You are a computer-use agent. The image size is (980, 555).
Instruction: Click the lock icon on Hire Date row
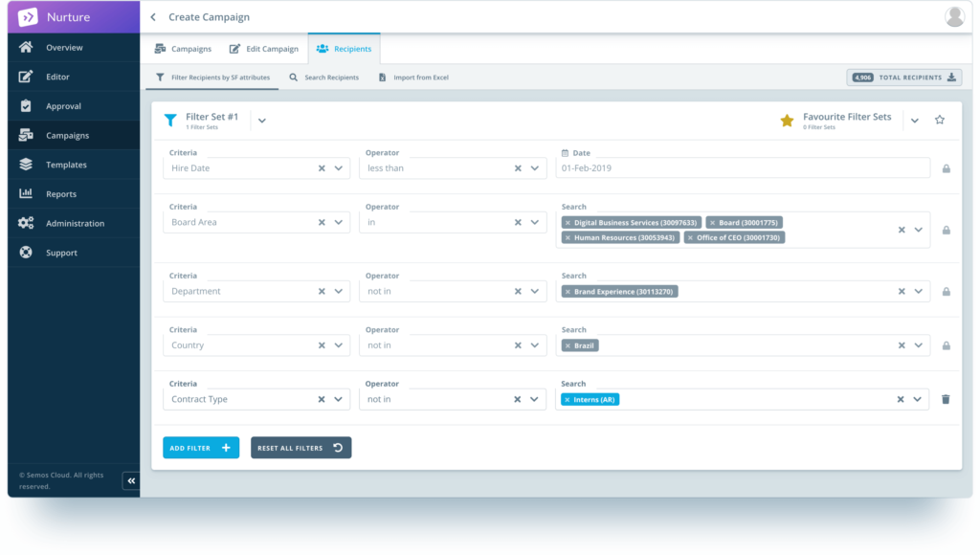(947, 168)
